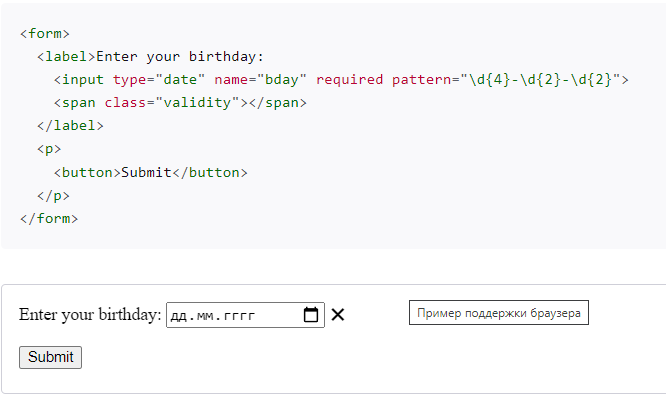This screenshot has width=666, height=395.
Task: Click 'Enter your birthday:' text in code block
Action: point(180,56)
